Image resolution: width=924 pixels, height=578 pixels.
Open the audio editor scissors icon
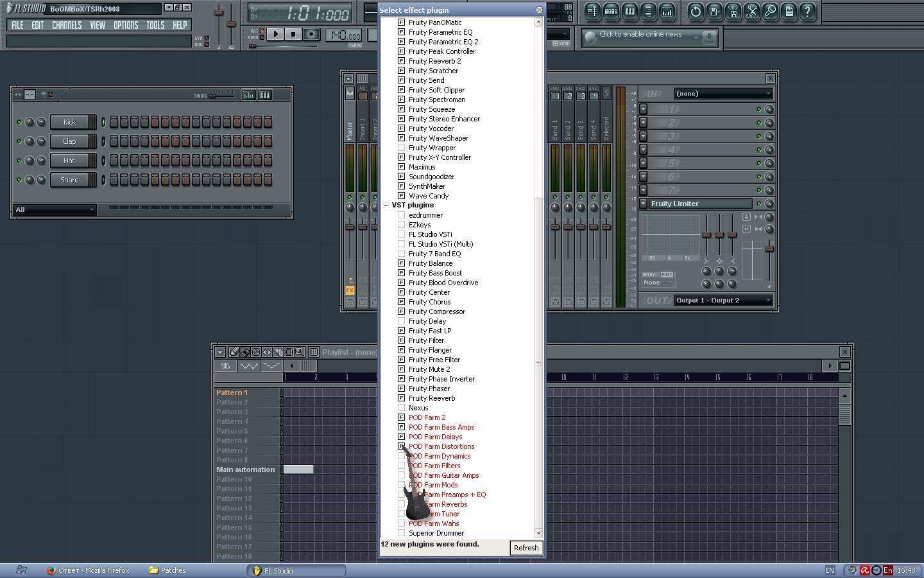(x=752, y=11)
